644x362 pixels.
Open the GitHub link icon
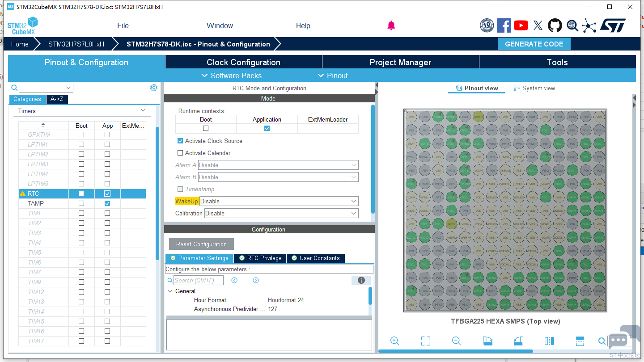(555, 25)
